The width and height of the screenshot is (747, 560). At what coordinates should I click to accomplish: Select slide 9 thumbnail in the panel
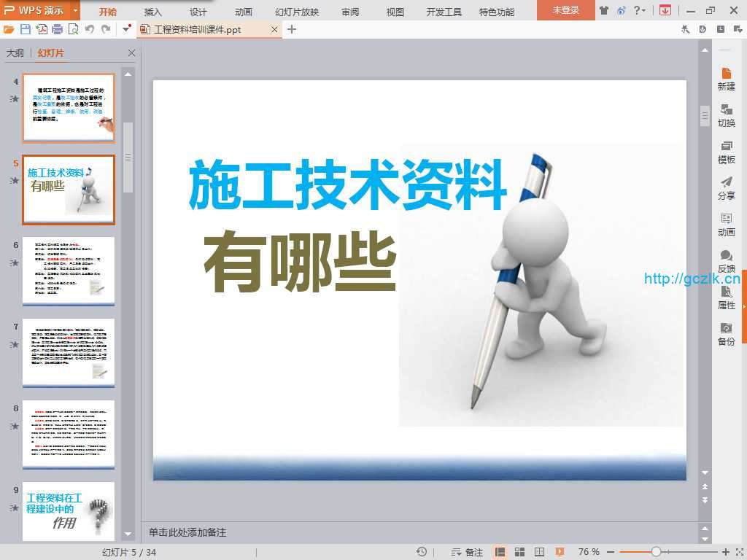tap(69, 509)
